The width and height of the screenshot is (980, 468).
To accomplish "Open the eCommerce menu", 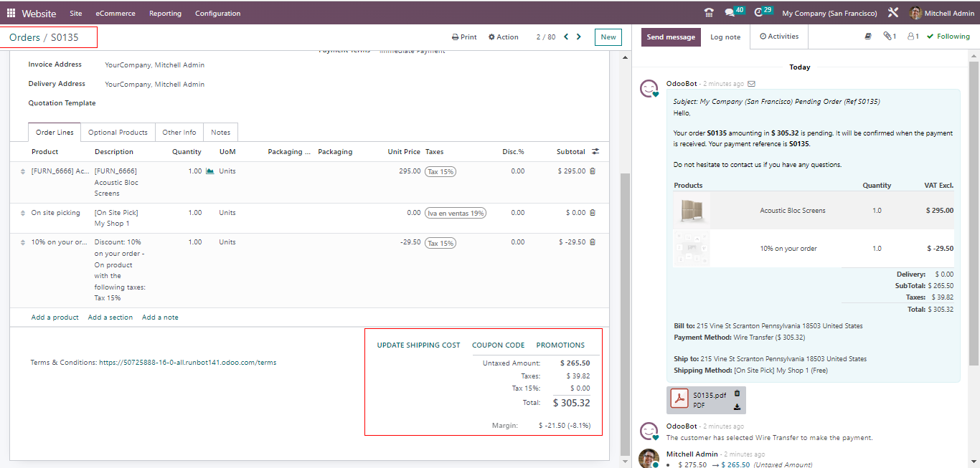I will tap(115, 13).
